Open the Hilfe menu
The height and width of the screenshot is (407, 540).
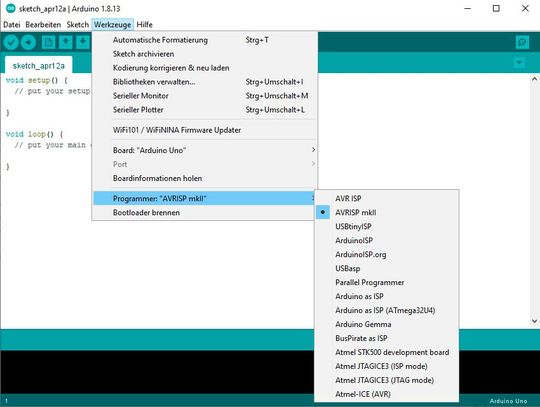pos(144,25)
